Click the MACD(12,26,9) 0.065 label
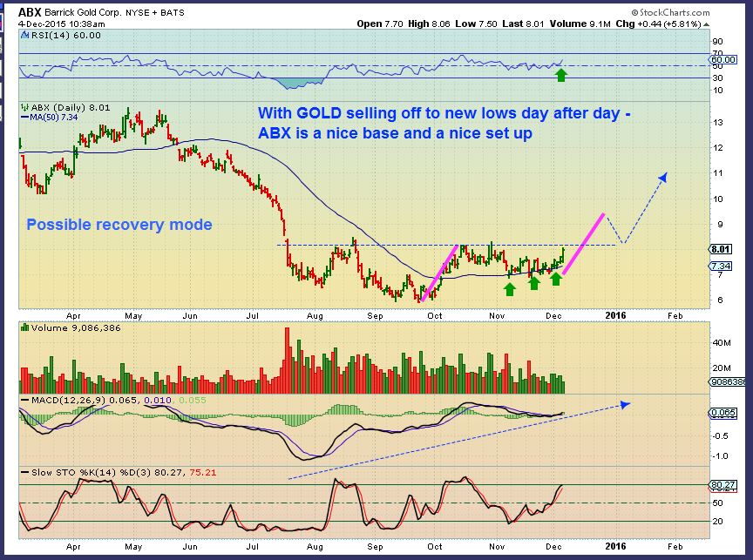753x560 pixels. click(85, 401)
